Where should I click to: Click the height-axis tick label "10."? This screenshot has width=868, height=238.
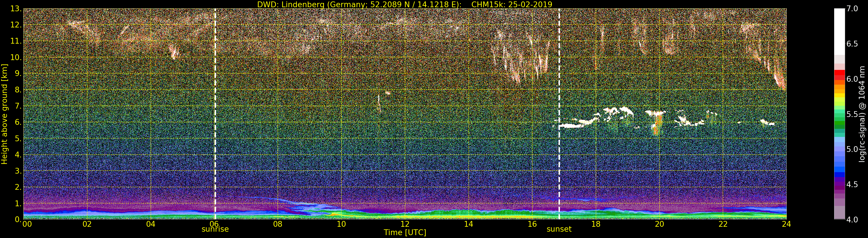[16, 57]
